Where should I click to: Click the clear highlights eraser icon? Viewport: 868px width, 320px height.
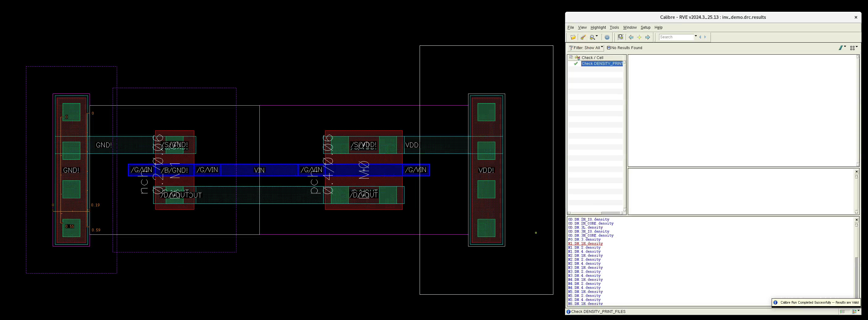pos(583,37)
